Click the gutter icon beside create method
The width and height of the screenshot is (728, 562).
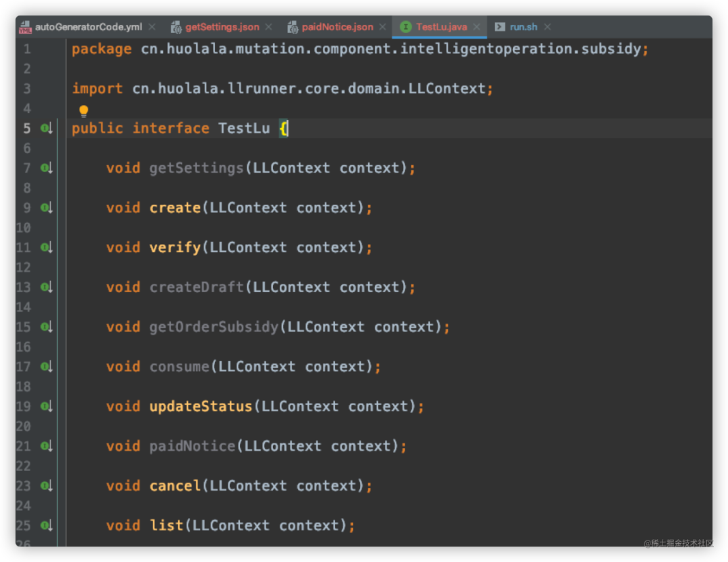[47, 208]
